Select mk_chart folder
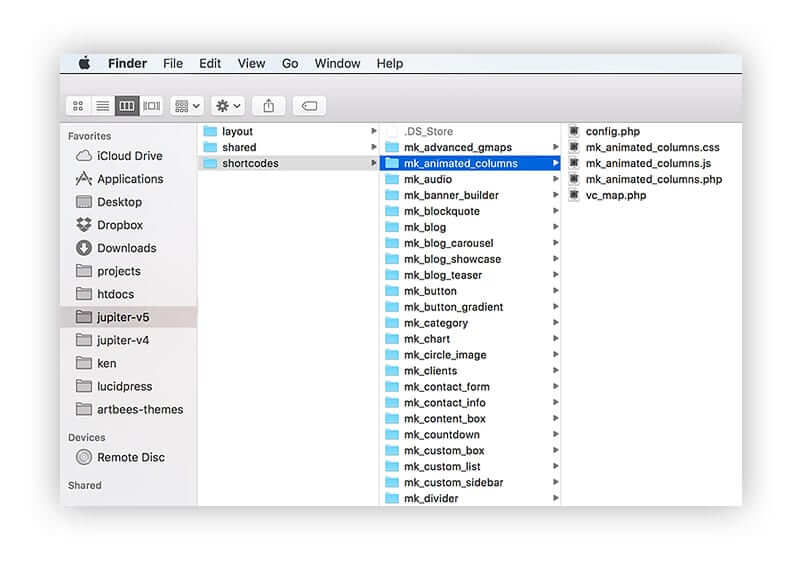Screen dimensions: 800x566 click(470, 339)
